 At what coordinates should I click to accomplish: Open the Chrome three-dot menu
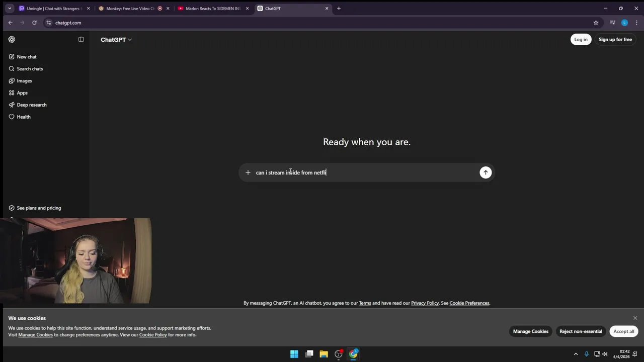coord(636,23)
